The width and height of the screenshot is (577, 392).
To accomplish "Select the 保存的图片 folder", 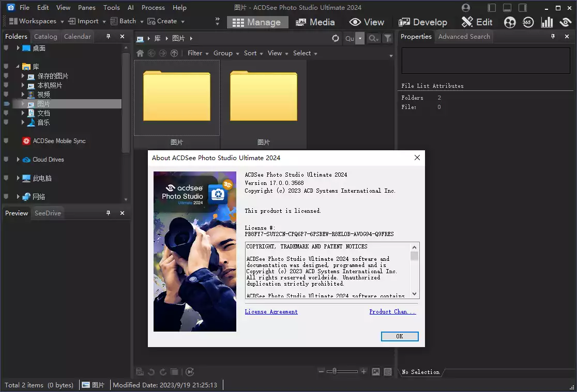I will 53,76.
